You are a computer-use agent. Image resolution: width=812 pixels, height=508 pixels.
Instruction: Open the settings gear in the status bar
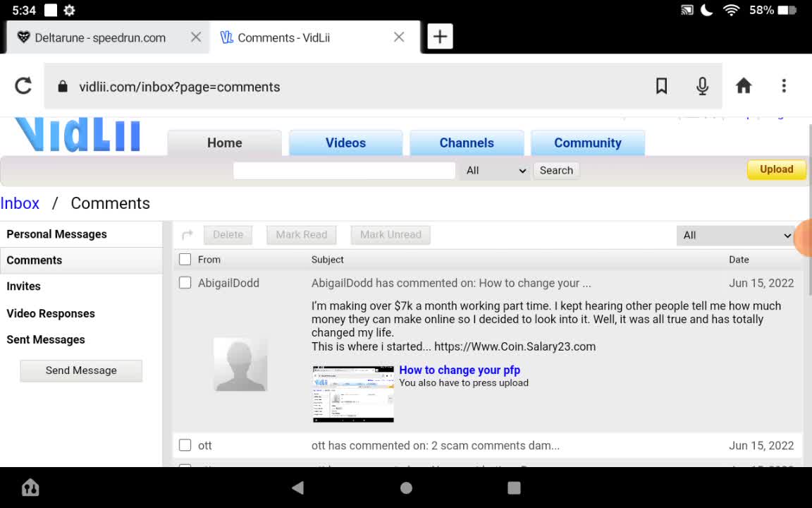point(69,11)
